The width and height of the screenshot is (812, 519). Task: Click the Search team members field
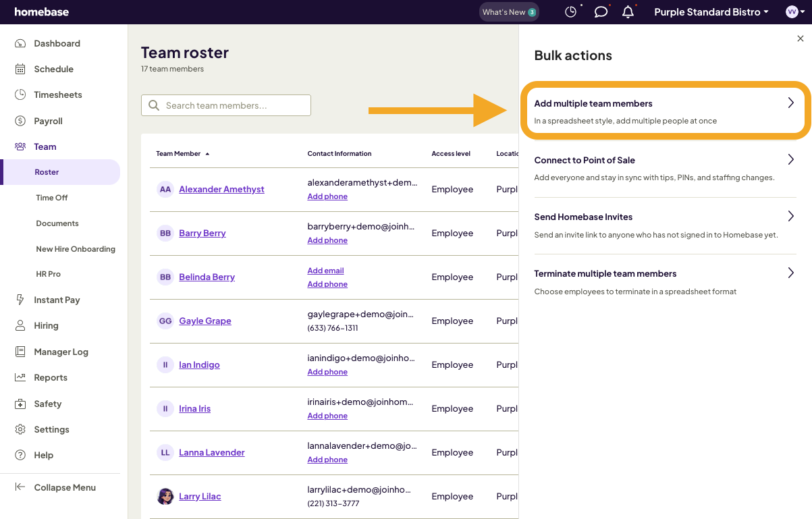(225, 105)
